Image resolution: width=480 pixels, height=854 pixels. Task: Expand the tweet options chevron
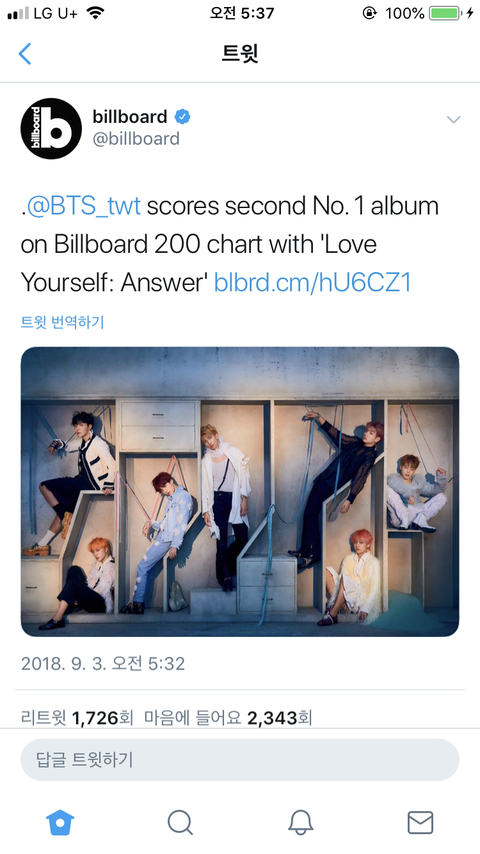point(453,119)
